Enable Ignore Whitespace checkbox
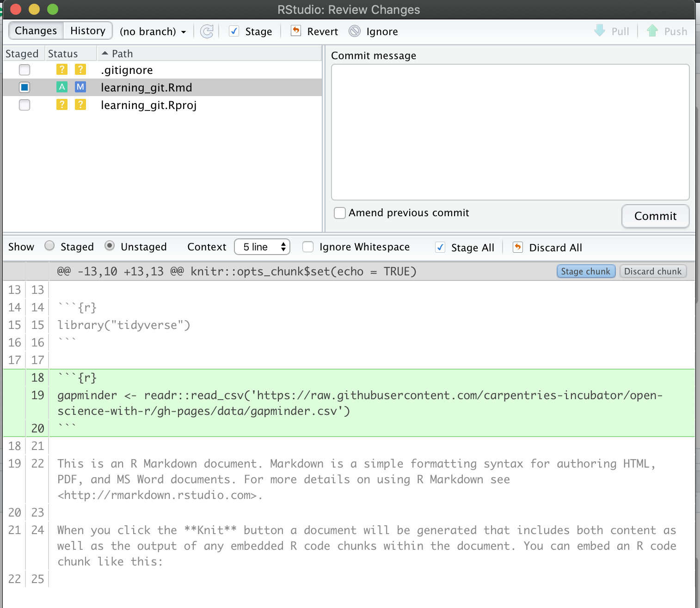The width and height of the screenshot is (700, 608). (308, 247)
